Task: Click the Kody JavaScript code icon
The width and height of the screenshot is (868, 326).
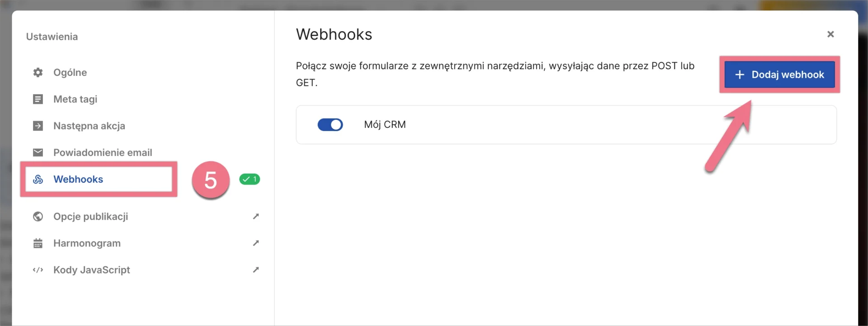Action: tap(38, 270)
